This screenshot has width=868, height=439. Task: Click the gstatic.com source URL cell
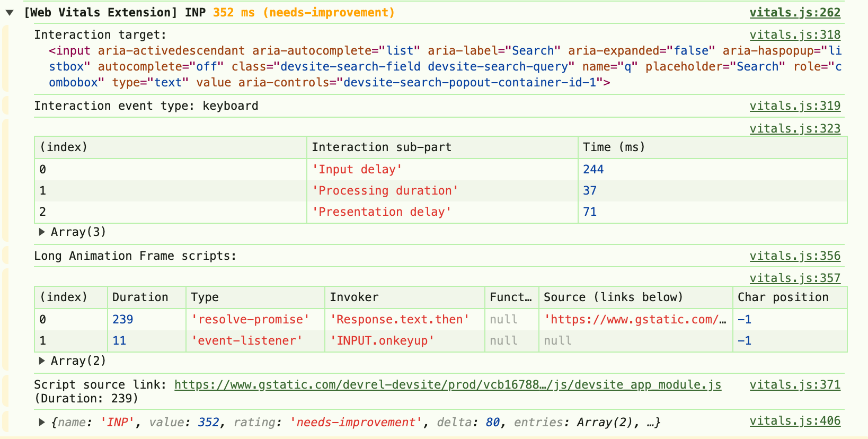[x=635, y=320]
